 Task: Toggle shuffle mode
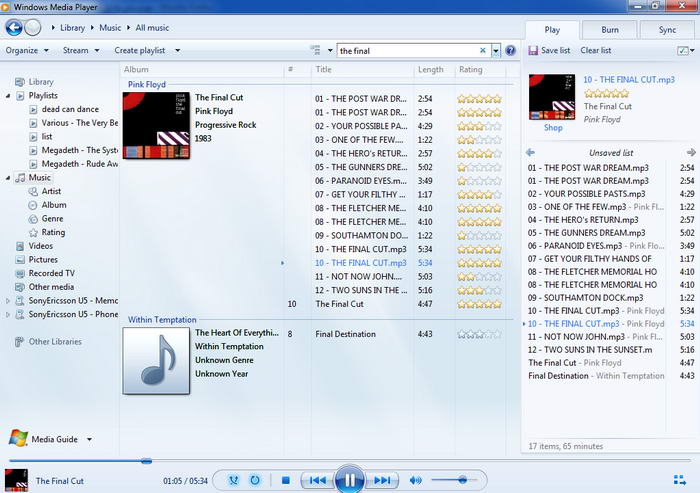coord(233,480)
